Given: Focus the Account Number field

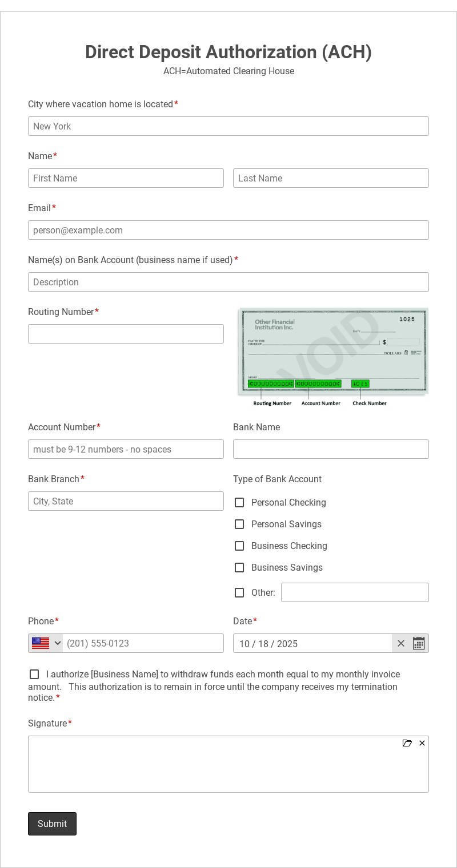Looking at the screenshot, I should click(126, 449).
